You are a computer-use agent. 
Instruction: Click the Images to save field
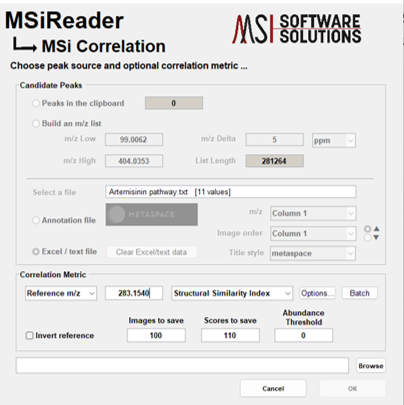coord(156,335)
